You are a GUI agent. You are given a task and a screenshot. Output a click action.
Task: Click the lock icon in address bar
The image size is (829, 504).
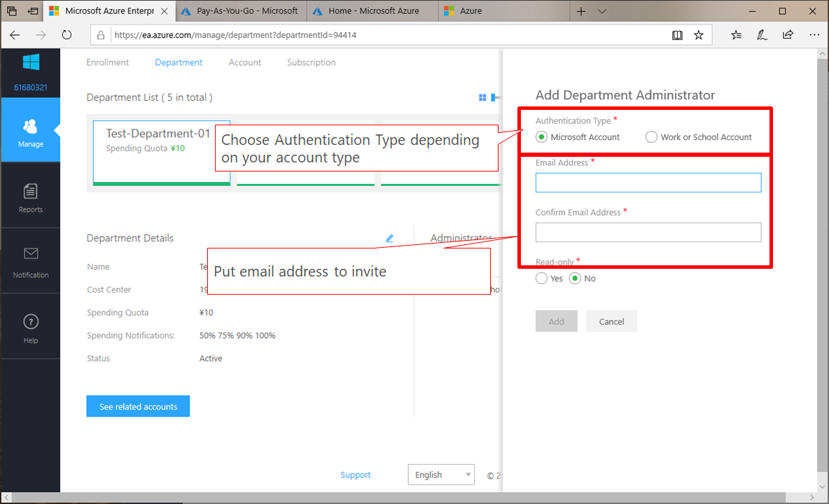click(x=100, y=36)
